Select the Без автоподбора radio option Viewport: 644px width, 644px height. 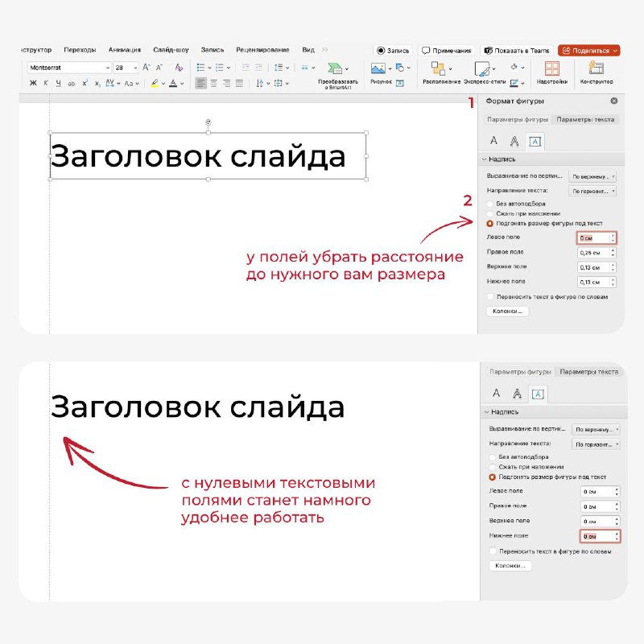[x=489, y=204]
